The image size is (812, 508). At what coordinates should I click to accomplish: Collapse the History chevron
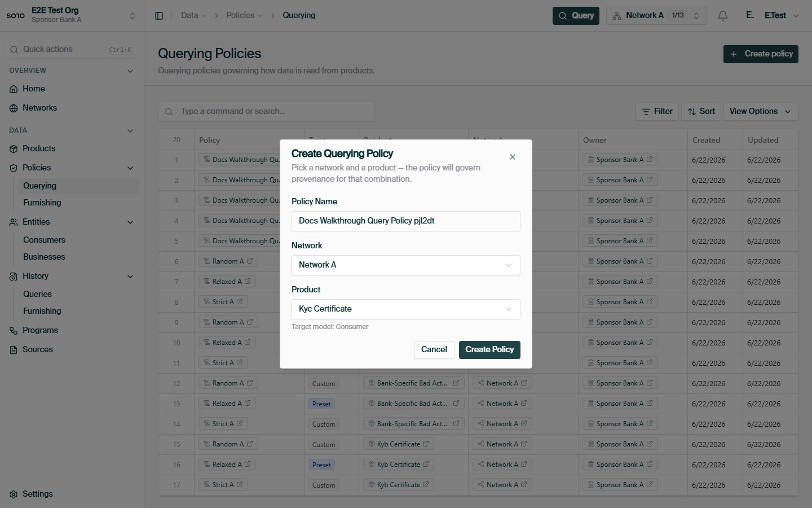[130, 277]
